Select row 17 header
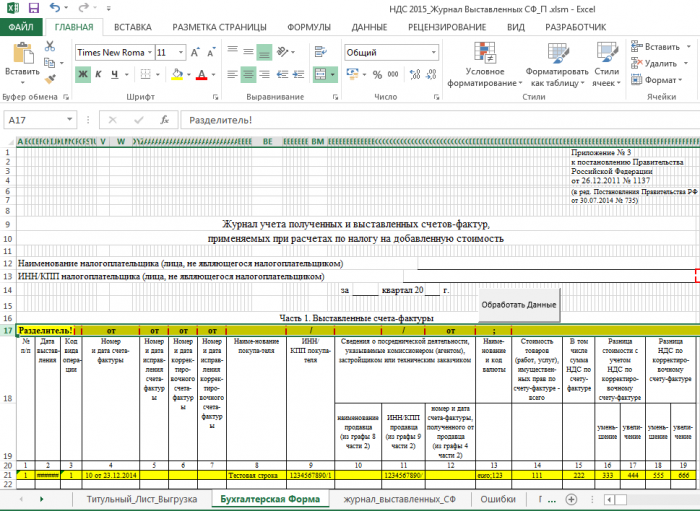Screen dimensions: 700x511 pyautogui.click(x=8, y=331)
